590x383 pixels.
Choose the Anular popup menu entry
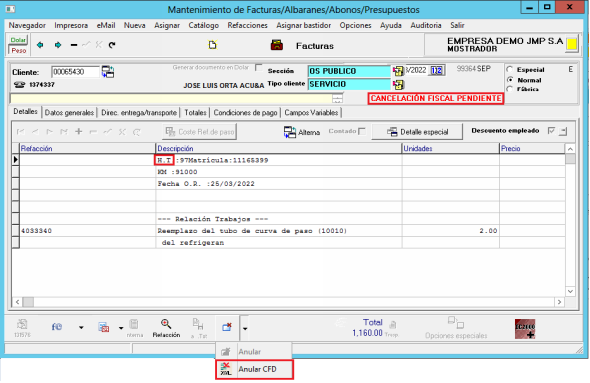(x=254, y=352)
